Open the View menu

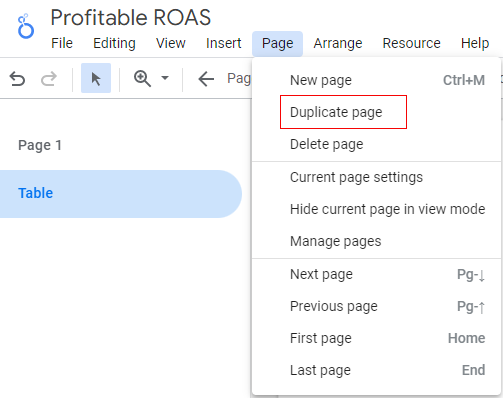(x=171, y=43)
